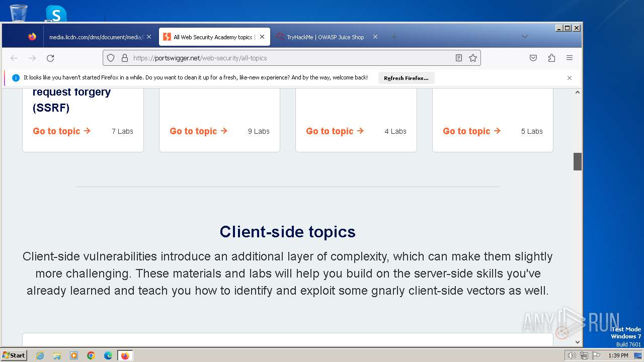This screenshot has width=644, height=362.
Task: Open the Skype desktop icon
Action: (x=56, y=14)
